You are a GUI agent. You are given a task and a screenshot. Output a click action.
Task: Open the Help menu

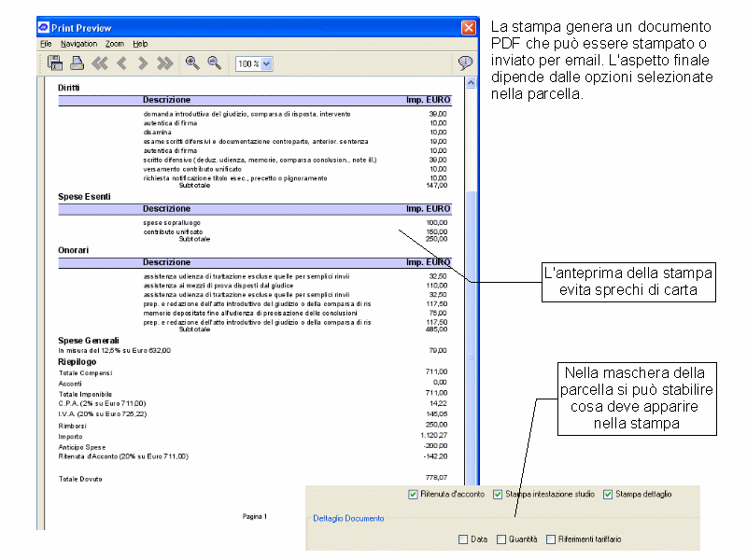(140, 44)
